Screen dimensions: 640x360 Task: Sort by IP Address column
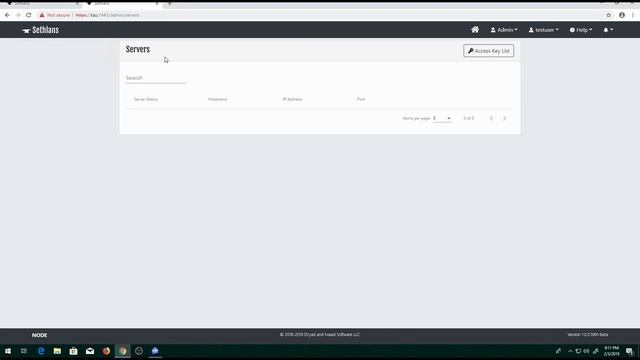tap(292, 99)
